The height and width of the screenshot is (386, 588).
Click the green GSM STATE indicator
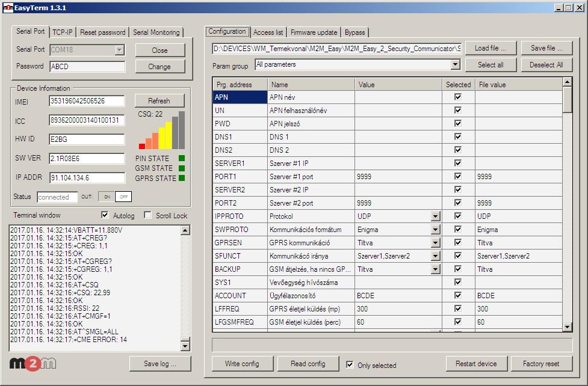coord(182,168)
